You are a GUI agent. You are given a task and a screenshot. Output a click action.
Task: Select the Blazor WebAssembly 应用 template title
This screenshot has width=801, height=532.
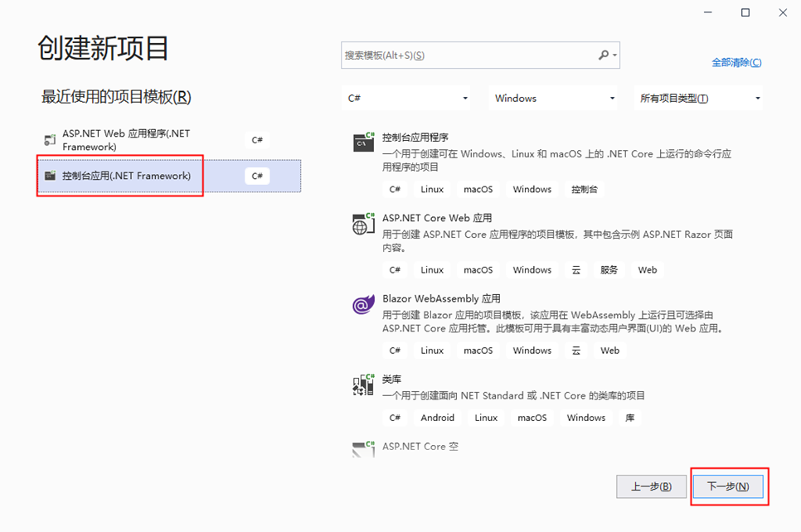tap(441, 298)
